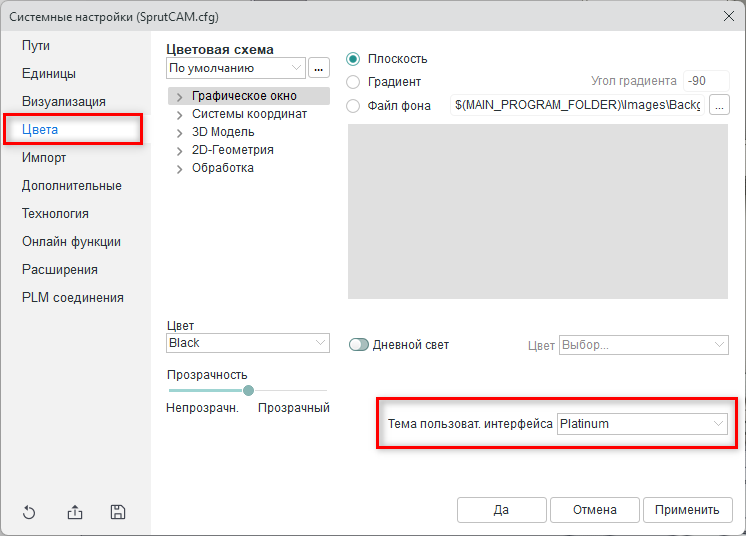Click the browse ellipsis button for background file
Viewport: 746px width, 536px height.
point(720,105)
